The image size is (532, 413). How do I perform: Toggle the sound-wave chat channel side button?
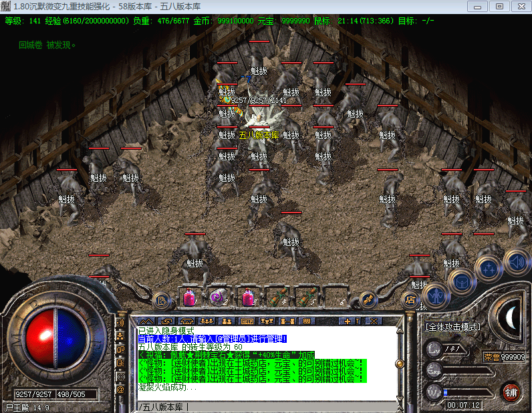click(121, 323)
